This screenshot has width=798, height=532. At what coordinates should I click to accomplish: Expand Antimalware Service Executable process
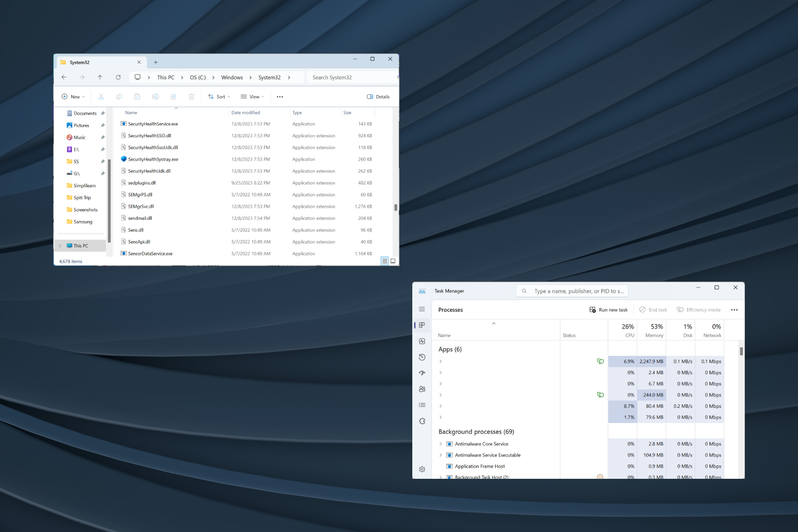click(441, 455)
